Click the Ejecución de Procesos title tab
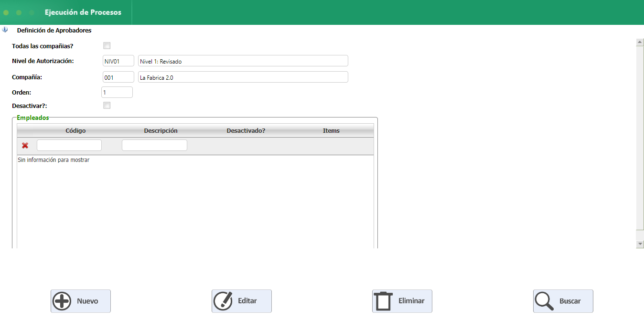Screen dimensions: 644x320 point(83,12)
